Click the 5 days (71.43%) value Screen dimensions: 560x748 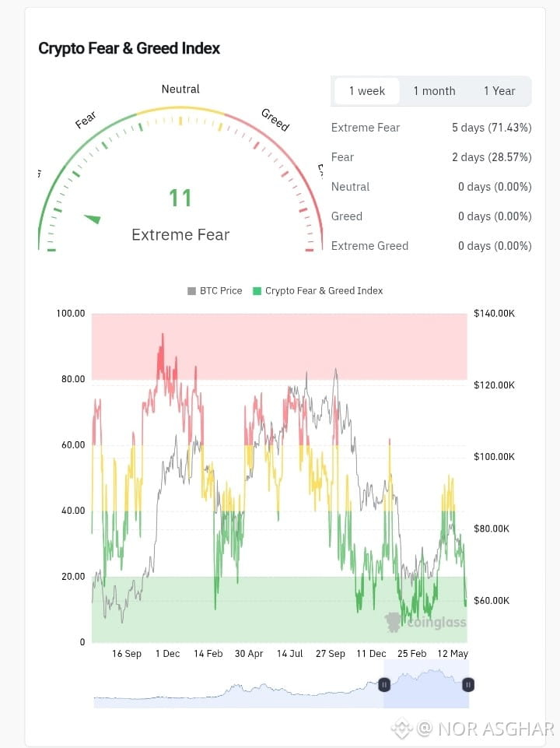point(492,128)
